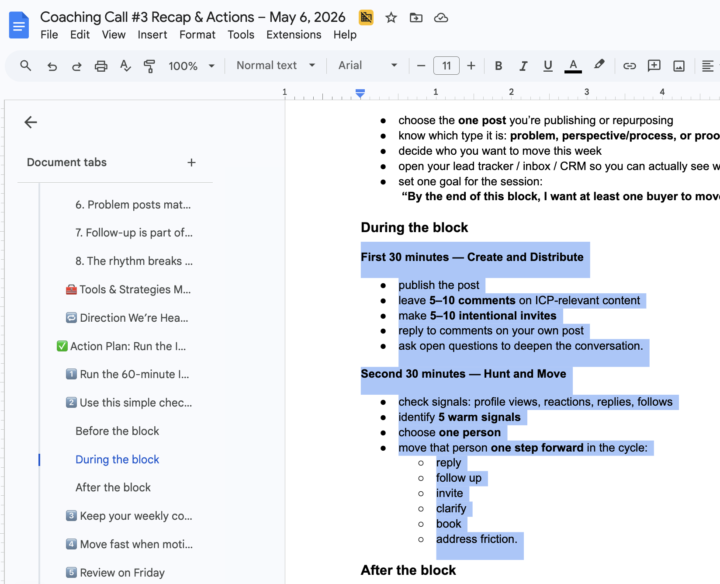Undo the last action
The width and height of the screenshot is (720, 584).
click(x=52, y=66)
